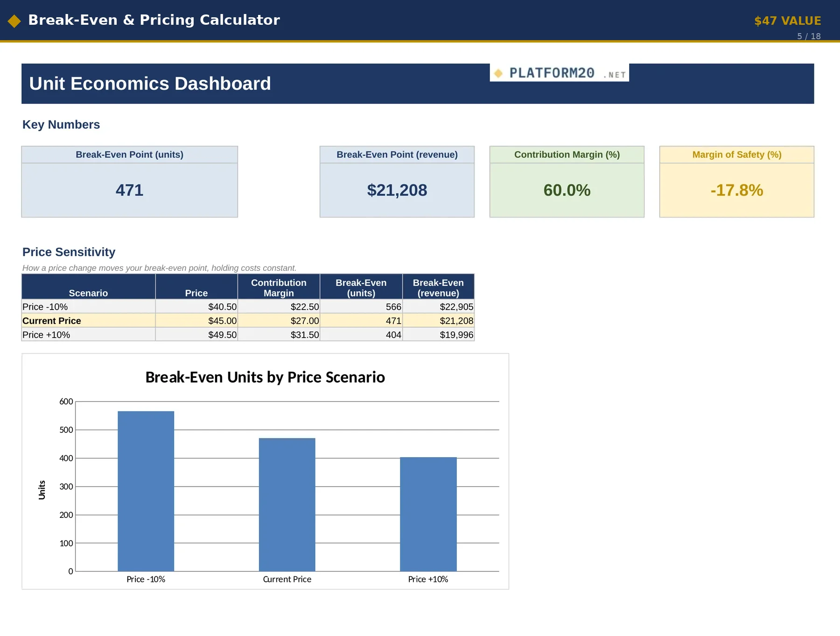840x636 pixels.
Task: Select the Margin of Safety (%) card label
Action: pos(737,155)
